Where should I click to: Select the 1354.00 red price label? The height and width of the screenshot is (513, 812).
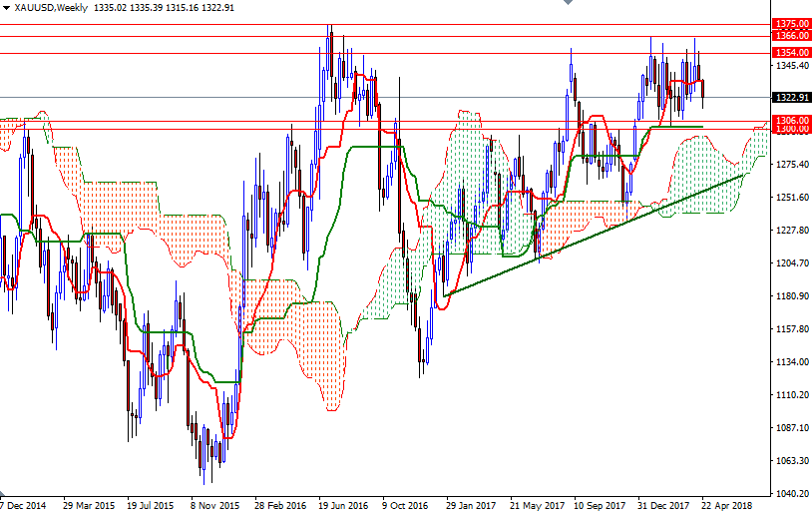click(791, 53)
